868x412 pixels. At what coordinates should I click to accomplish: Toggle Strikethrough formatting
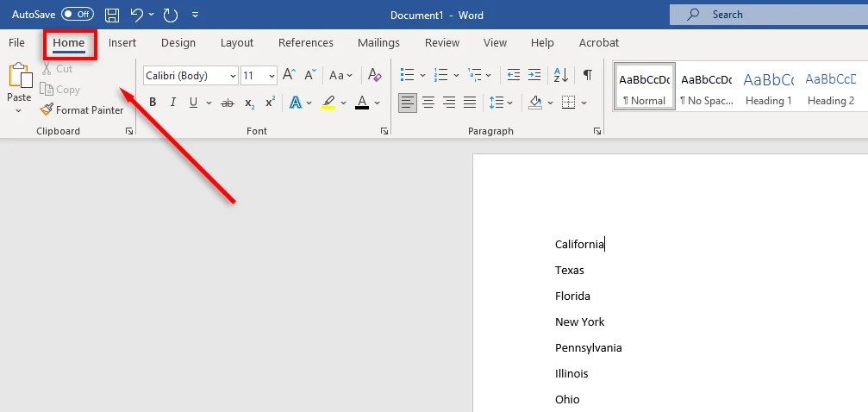(228, 103)
